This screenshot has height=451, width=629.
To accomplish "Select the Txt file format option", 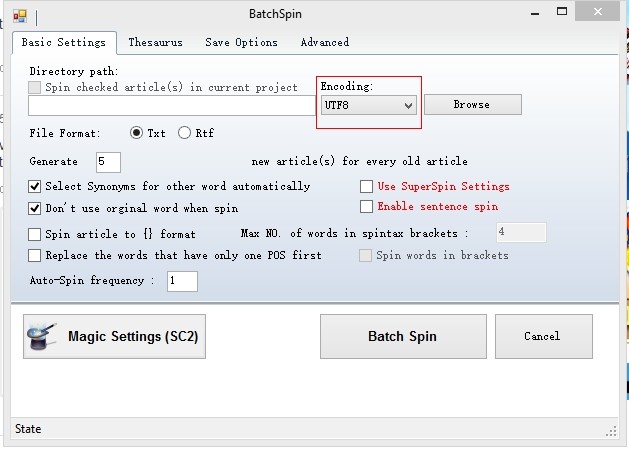I will (x=137, y=133).
